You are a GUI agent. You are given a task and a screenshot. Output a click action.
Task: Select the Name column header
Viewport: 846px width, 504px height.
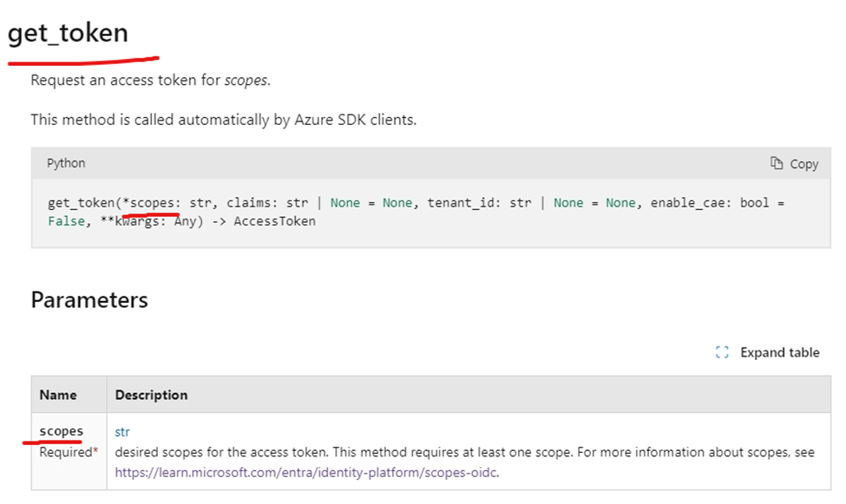click(58, 395)
